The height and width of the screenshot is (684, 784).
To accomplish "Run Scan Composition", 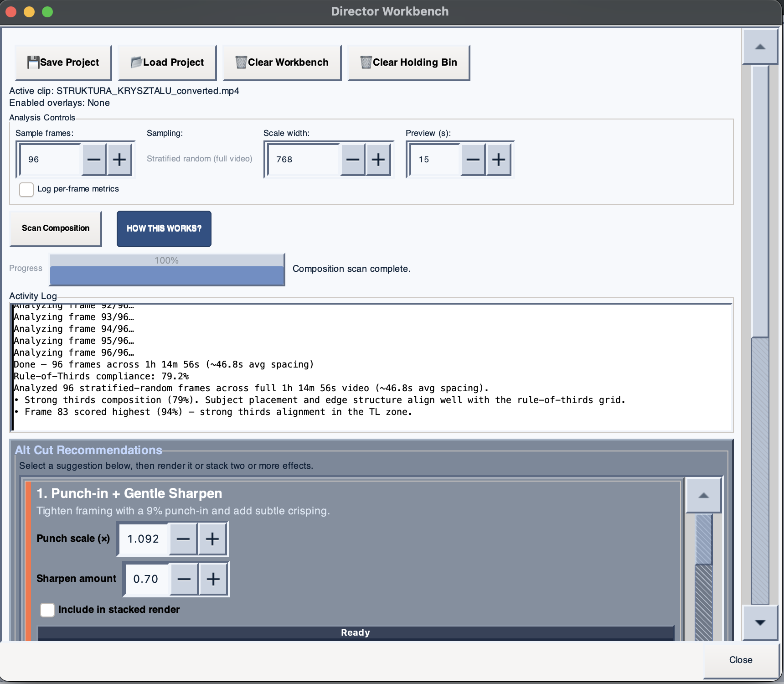I will pos(56,228).
